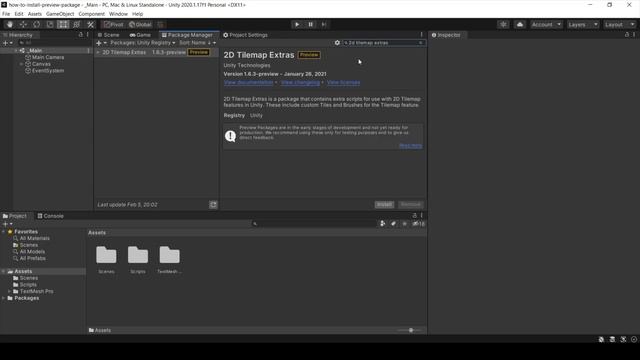Expand TextMesh Pro folder in tree

tap(10, 291)
